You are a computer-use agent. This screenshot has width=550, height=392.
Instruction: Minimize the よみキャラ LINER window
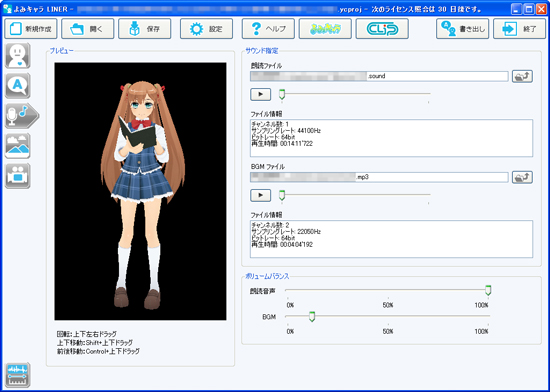pyautogui.click(x=516, y=9)
